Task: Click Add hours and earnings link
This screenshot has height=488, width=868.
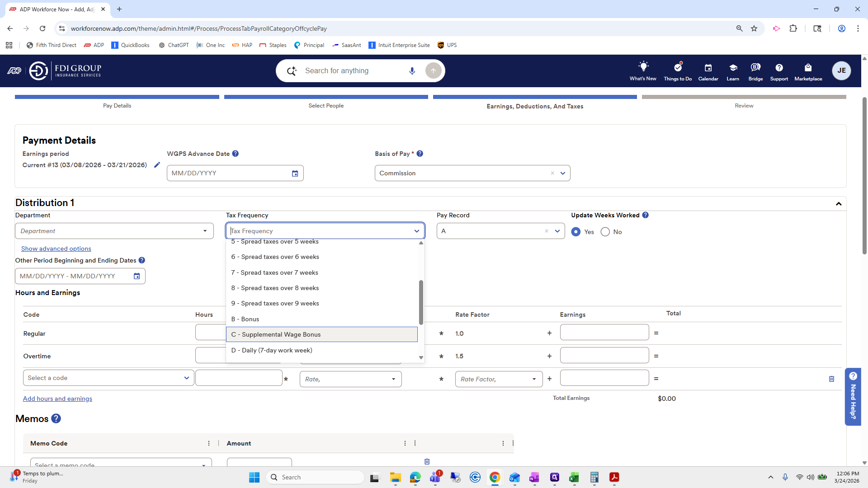Action: pos(57,399)
